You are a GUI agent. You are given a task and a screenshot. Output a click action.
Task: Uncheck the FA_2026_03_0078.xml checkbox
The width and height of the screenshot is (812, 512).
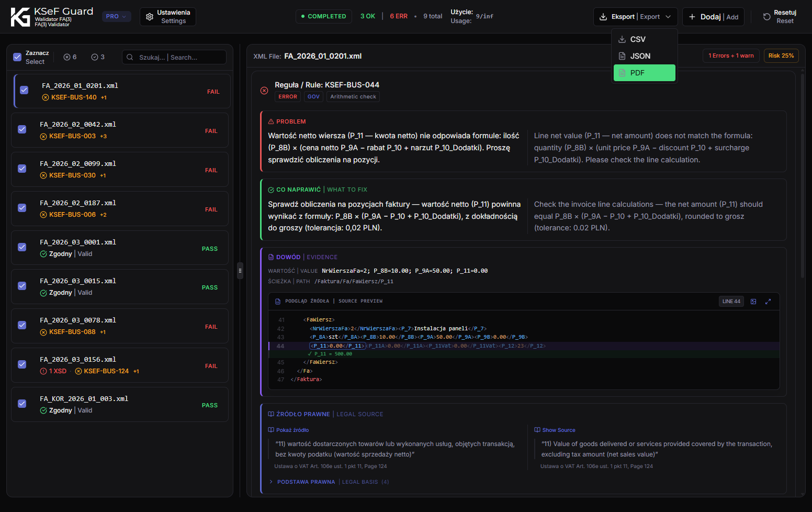click(22, 325)
